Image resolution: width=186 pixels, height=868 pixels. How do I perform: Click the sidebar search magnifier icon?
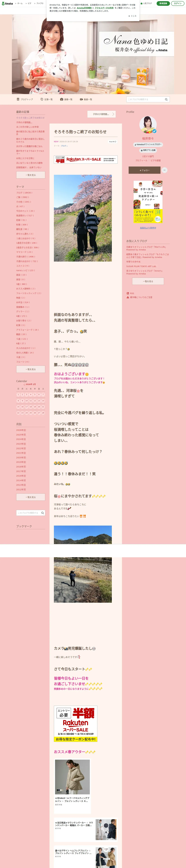(x=43, y=513)
